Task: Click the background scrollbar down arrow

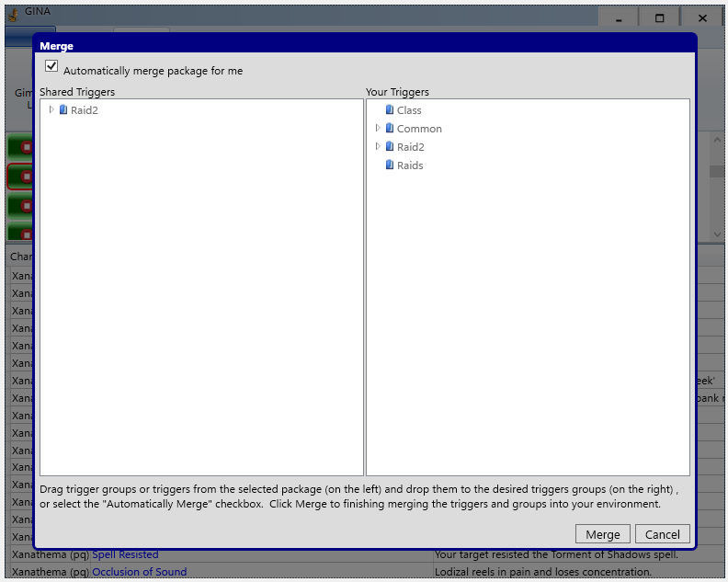Action: (718, 234)
